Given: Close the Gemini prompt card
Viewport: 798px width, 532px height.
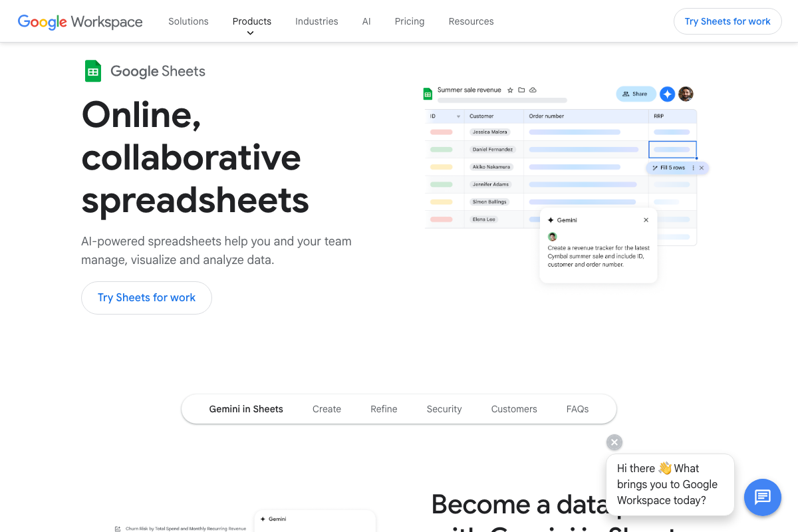Looking at the screenshot, I should pos(646,220).
